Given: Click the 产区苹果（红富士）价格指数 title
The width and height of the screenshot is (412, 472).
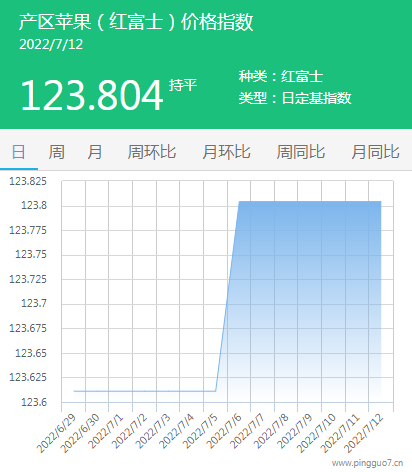Looking at the screenshot, I should (x=136, y=22).
